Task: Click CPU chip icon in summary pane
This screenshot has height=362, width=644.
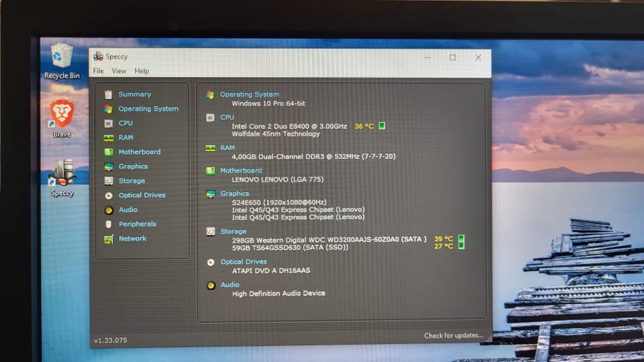Action: pos(210,118)
